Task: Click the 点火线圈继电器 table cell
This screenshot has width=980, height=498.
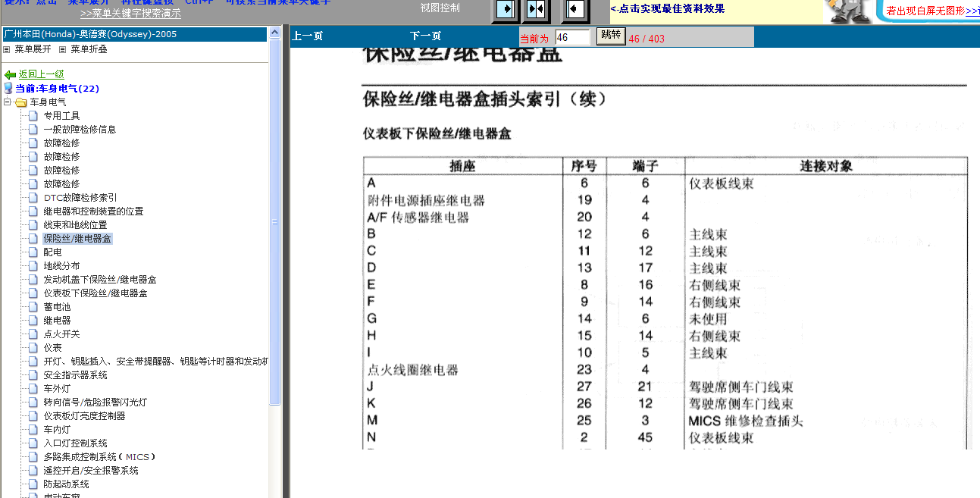Action: click(x=413, y=370)
